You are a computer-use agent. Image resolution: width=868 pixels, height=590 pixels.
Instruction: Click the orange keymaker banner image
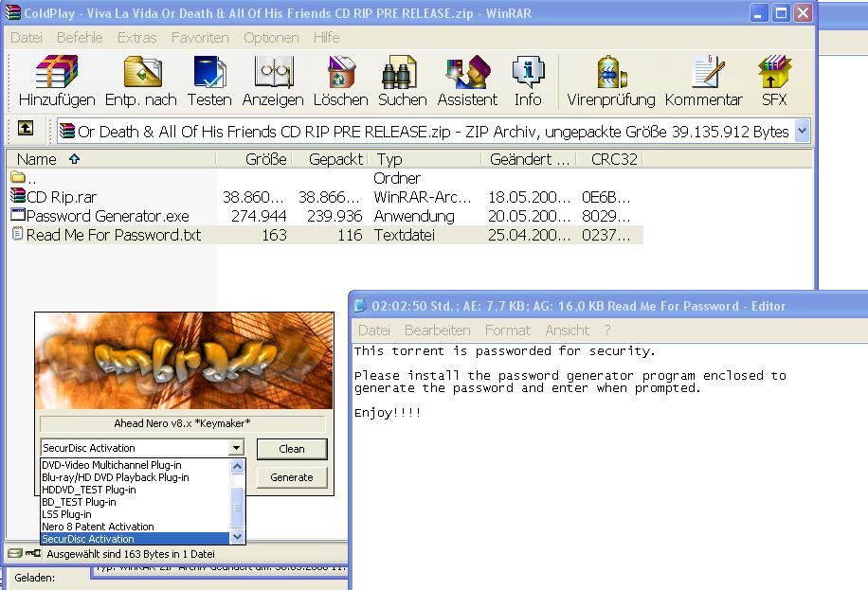pos(185,361)
